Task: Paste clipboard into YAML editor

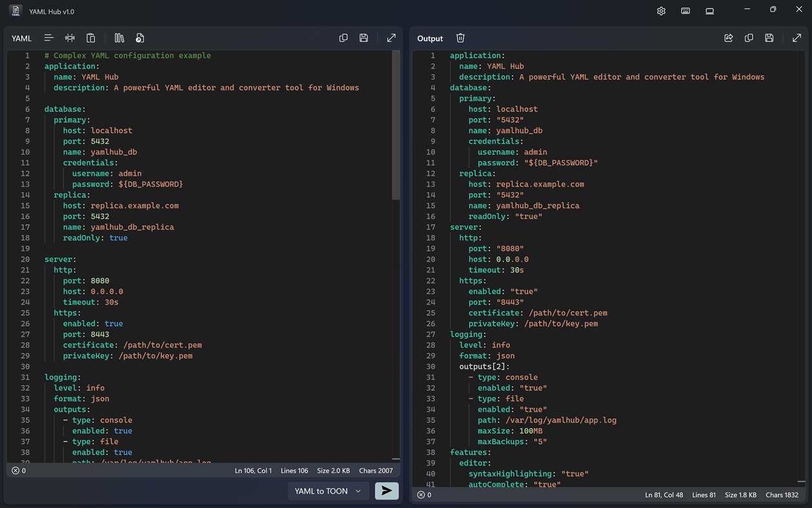Action: pyautogui.click(x=91, y=38)
